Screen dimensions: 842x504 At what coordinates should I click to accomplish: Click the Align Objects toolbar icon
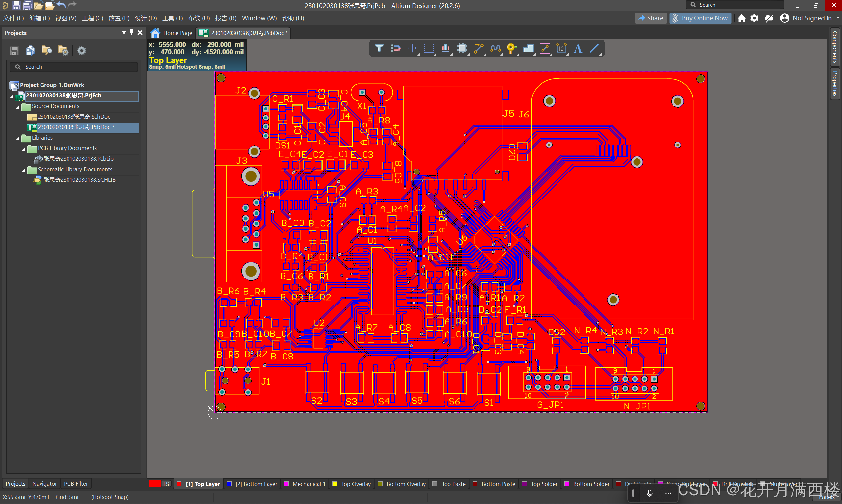[x=445, y=48]
